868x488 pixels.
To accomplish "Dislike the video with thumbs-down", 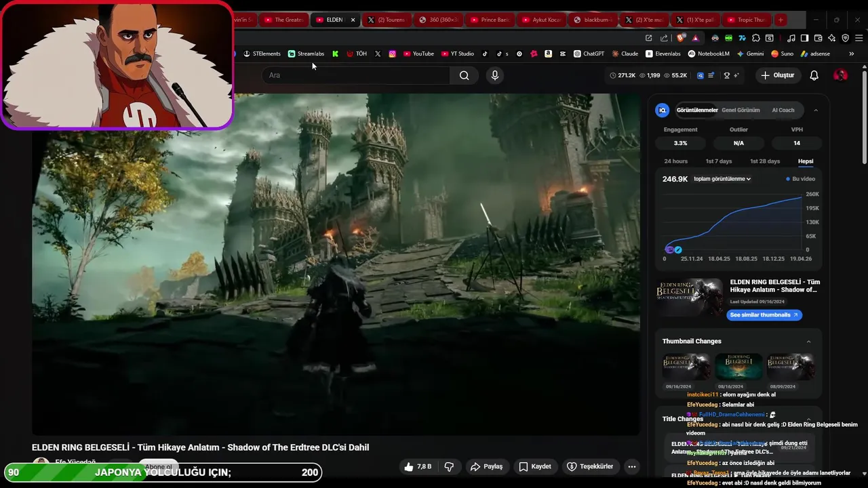I will click(x=449, y=466).
